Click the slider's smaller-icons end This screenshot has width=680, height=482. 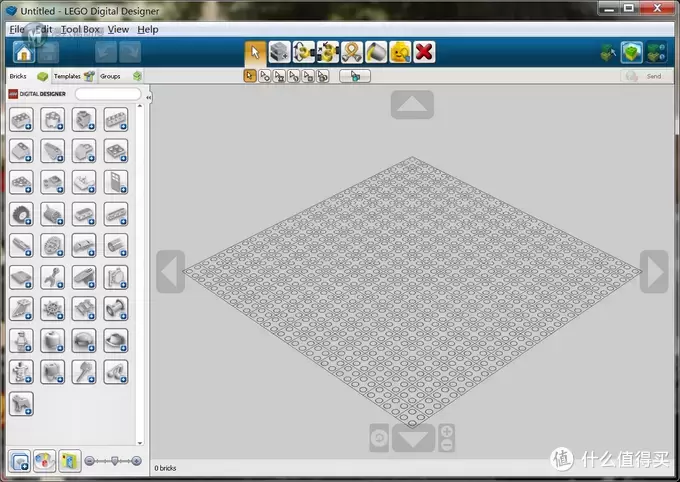pyautogui.click(x=89, y=461)
